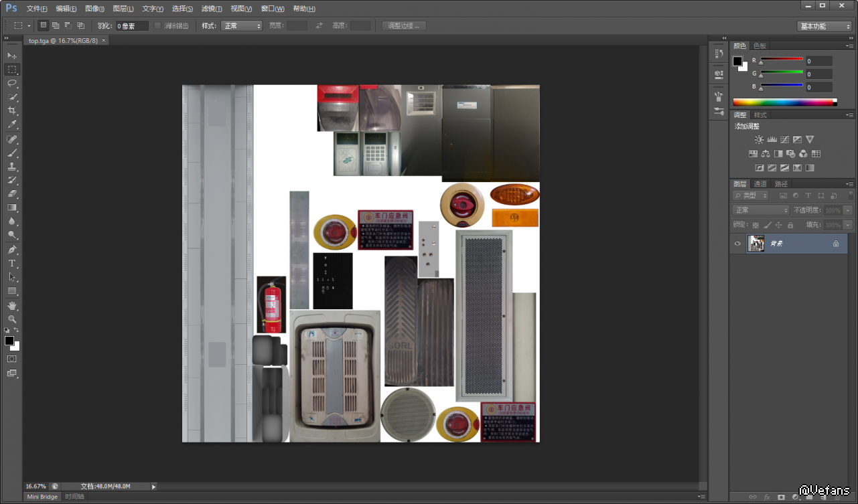Open the History panel icon
The image size is (858, 504).
pyautogui.click(x=719, y=54)
